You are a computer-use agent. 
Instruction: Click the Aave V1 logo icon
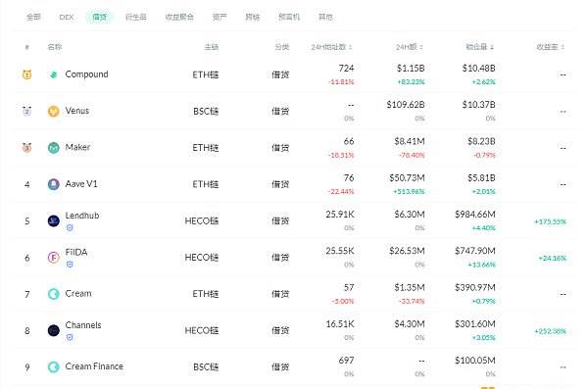[x=54, y=184]
